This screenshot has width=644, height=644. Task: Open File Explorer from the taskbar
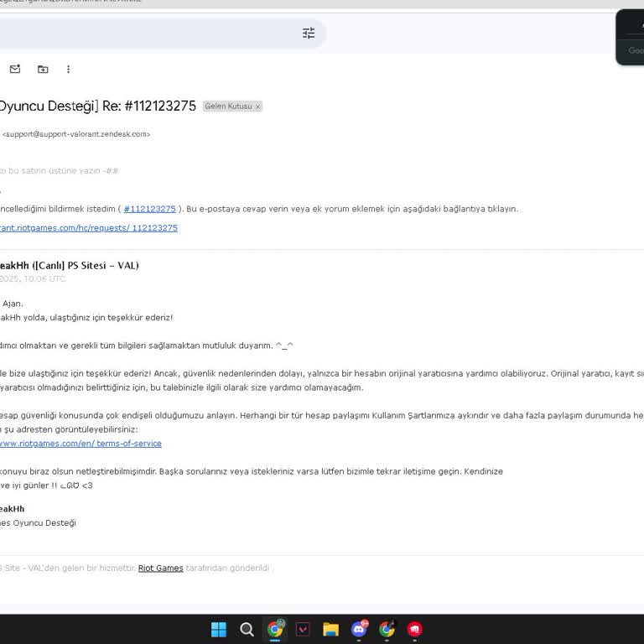(330, 629)
